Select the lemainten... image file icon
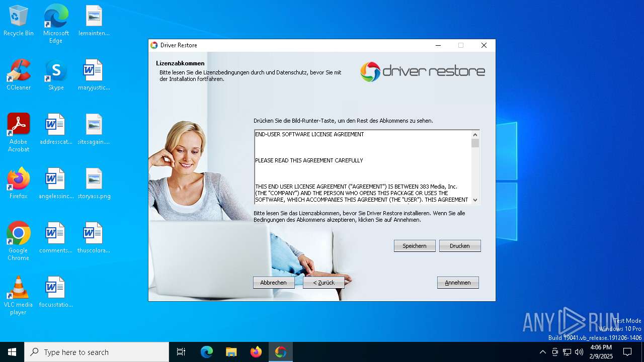The width and height of the screenshot is (644, 362). coord(94,21)
